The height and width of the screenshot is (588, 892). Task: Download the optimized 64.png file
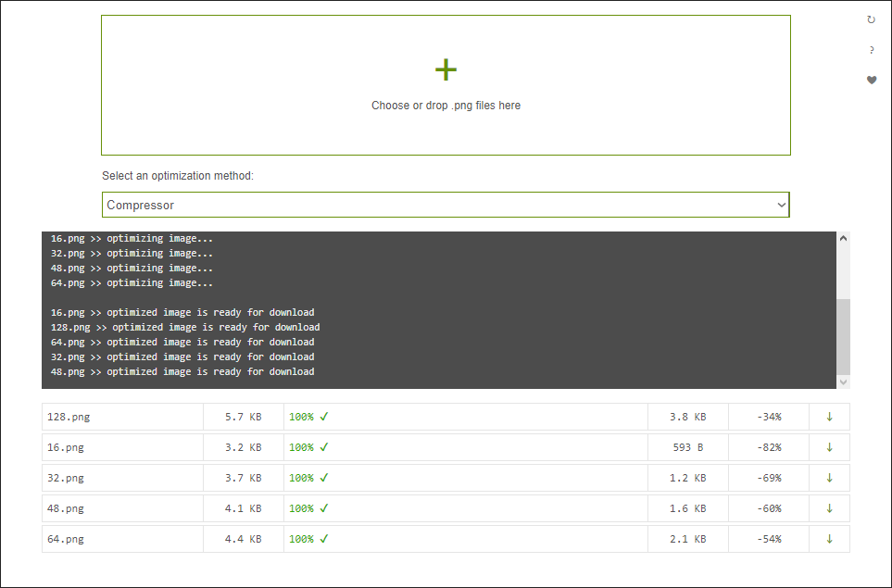(829, 538)
